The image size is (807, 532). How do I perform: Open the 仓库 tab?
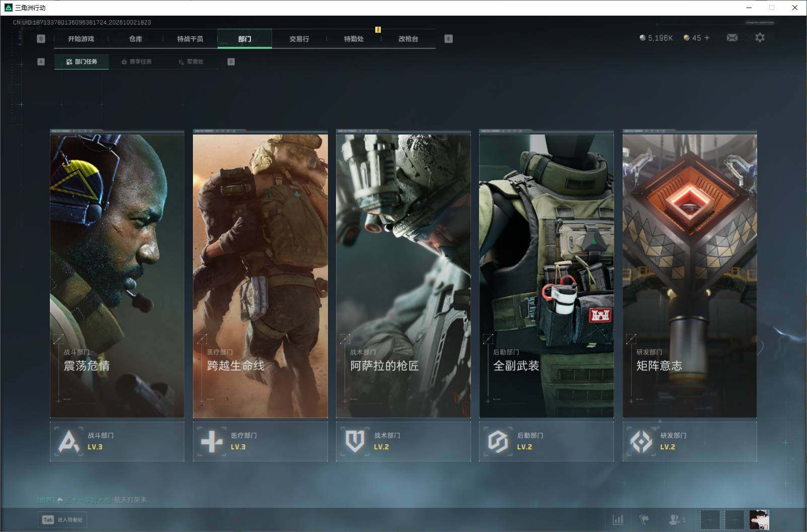point(136,39)
